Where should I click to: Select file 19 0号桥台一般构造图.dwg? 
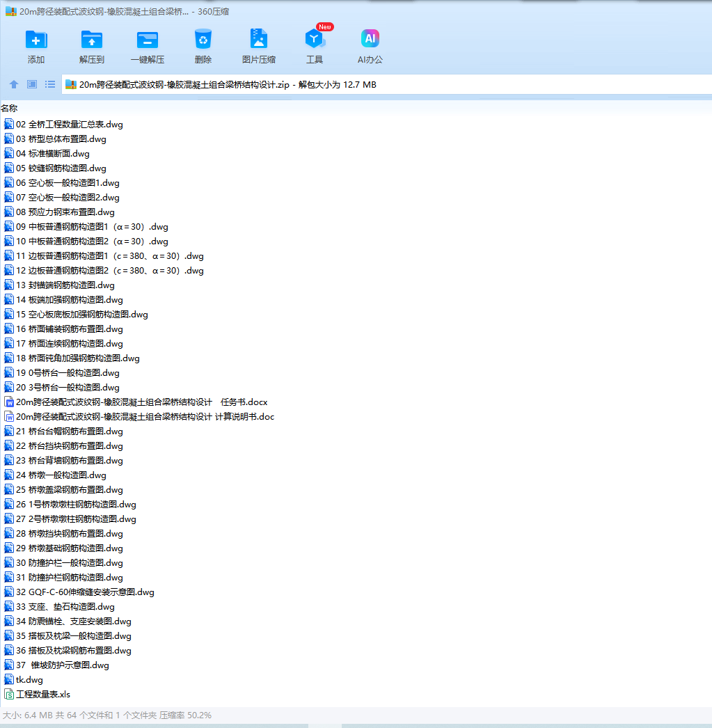62,373
